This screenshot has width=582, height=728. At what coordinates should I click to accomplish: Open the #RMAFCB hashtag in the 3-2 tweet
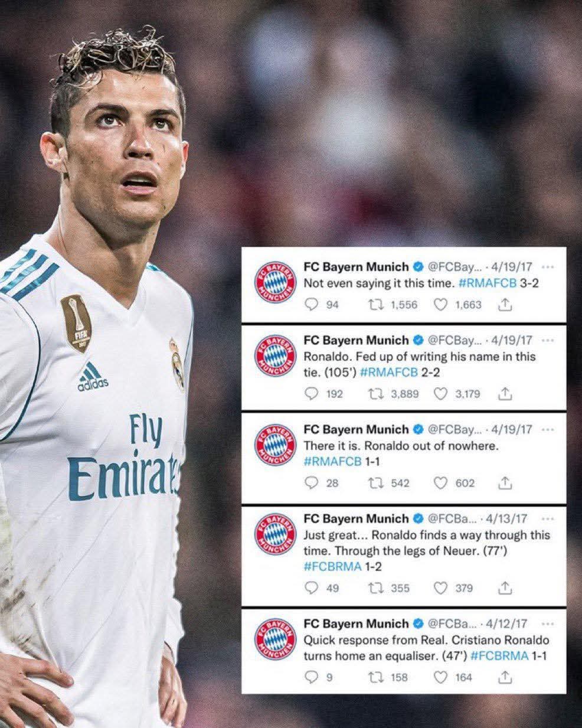point(488,283)
